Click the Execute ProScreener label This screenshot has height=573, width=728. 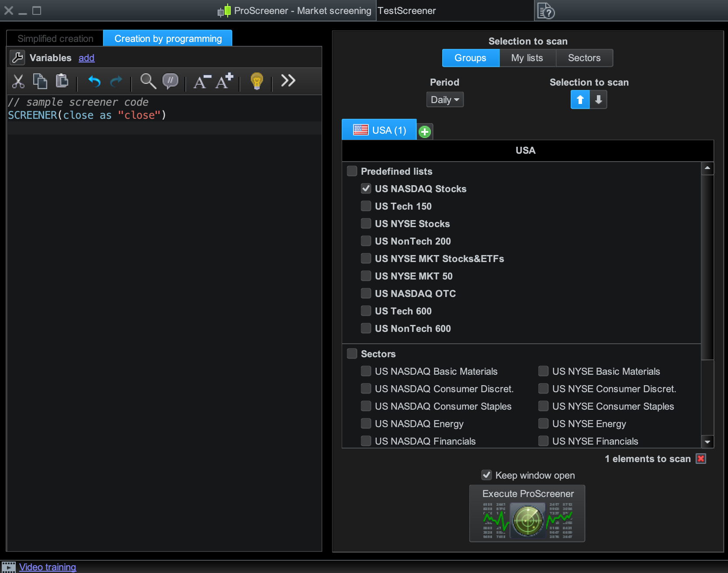tap(528, 494)
